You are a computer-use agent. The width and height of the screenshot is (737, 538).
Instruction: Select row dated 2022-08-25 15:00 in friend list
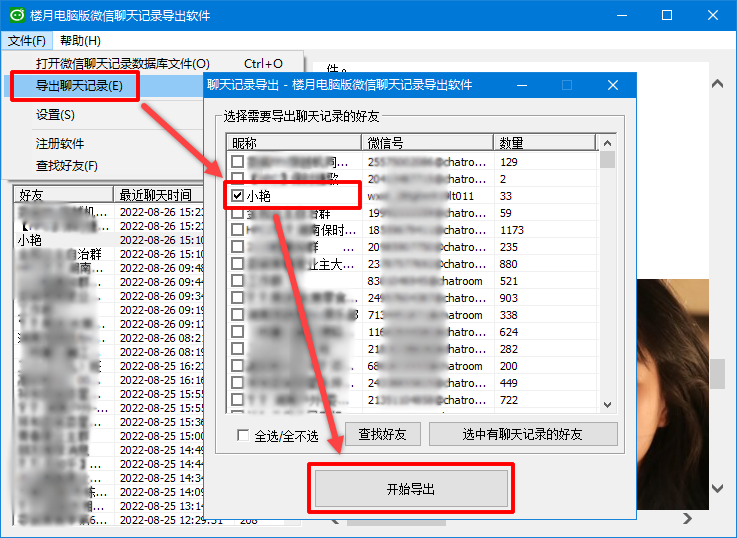click(110, 436)
